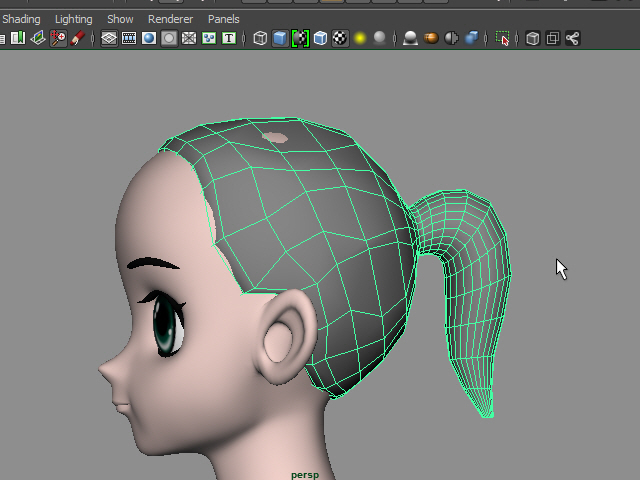640x480 pixels.
Task: Activate the grease pencil tool icon
Action: pyautogui.click(x=78, y=39)
